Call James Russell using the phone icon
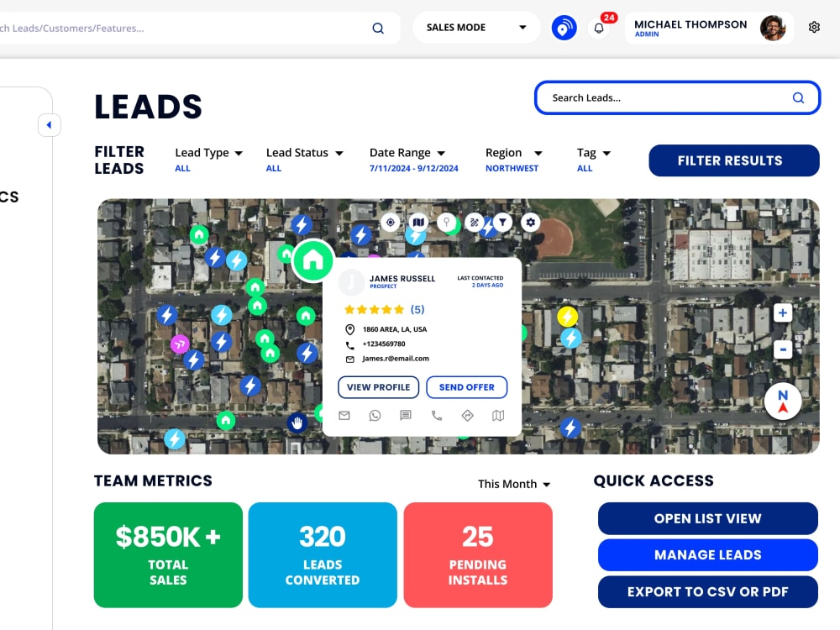This screenshot has width=840, height=630. 436,415
